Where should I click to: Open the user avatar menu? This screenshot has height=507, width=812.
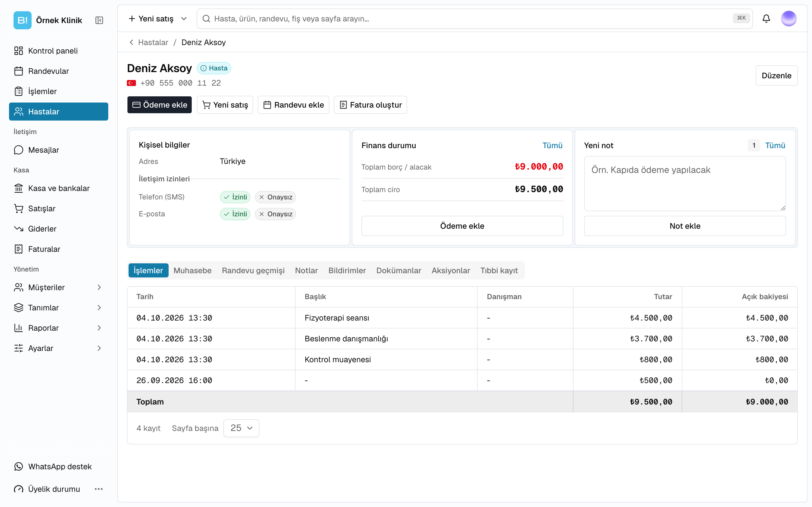click(x=789, y=18)
